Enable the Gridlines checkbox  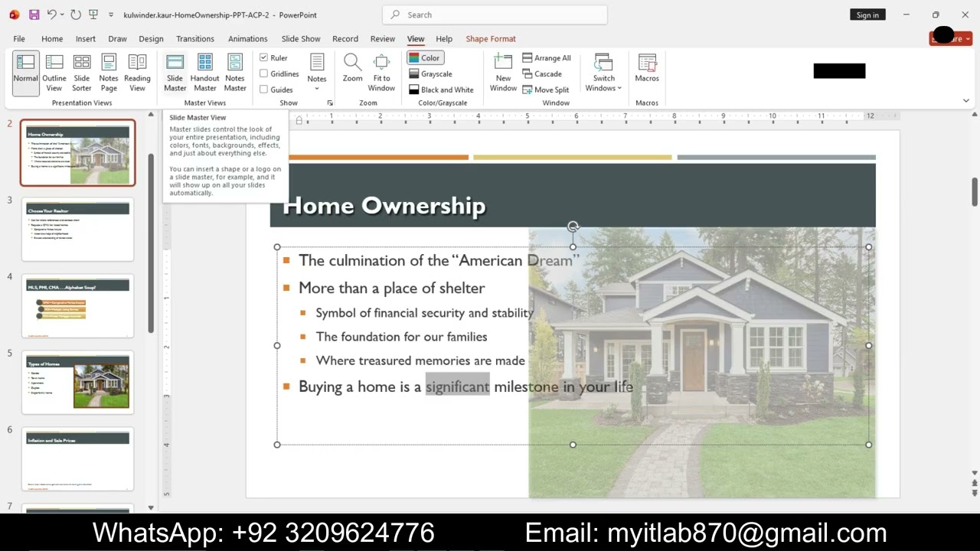point(263,73)
